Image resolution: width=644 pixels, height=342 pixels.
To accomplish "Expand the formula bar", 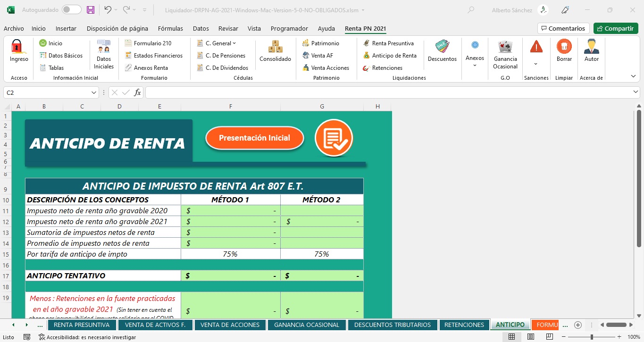I will 635,92.
